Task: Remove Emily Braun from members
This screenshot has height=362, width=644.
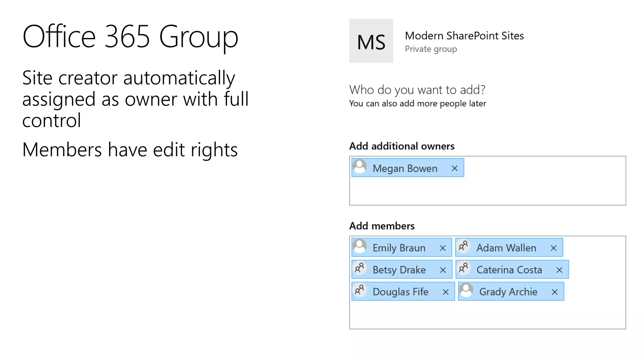Action: click(443, 248)
